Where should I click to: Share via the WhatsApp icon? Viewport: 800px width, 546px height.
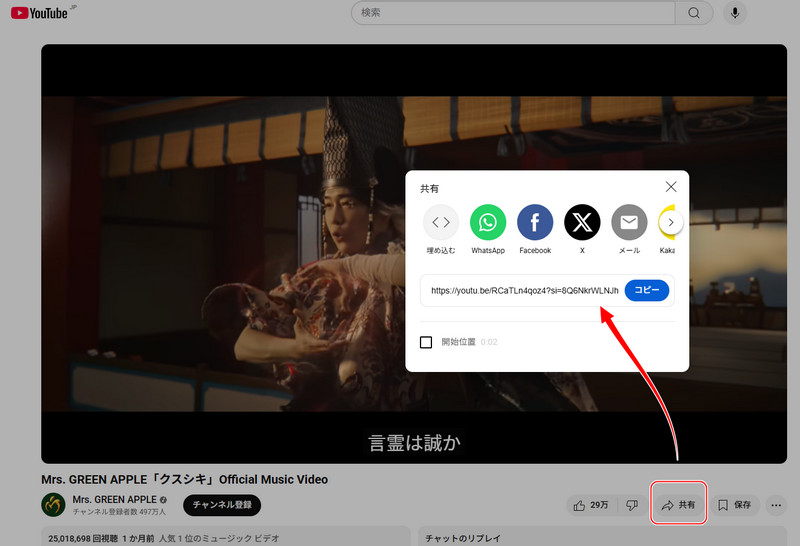[488, 222]
